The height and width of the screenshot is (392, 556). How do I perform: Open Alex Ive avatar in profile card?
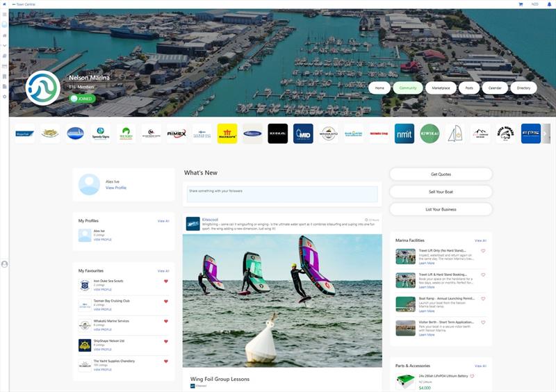pos(89,184)
